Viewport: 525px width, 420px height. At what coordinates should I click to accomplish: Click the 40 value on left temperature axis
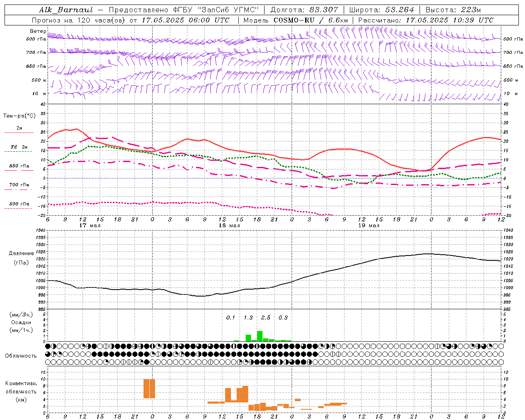click(x=44, y=105)
